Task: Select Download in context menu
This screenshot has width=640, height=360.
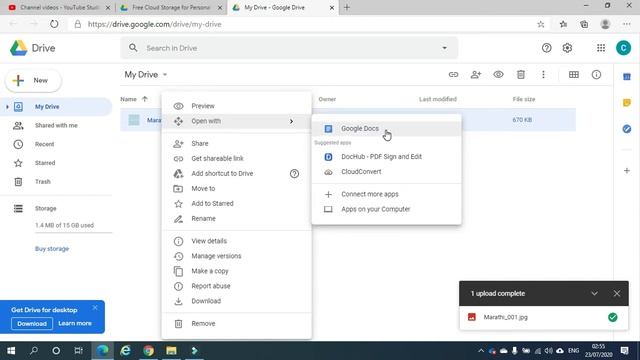Action: click(236, 301)
